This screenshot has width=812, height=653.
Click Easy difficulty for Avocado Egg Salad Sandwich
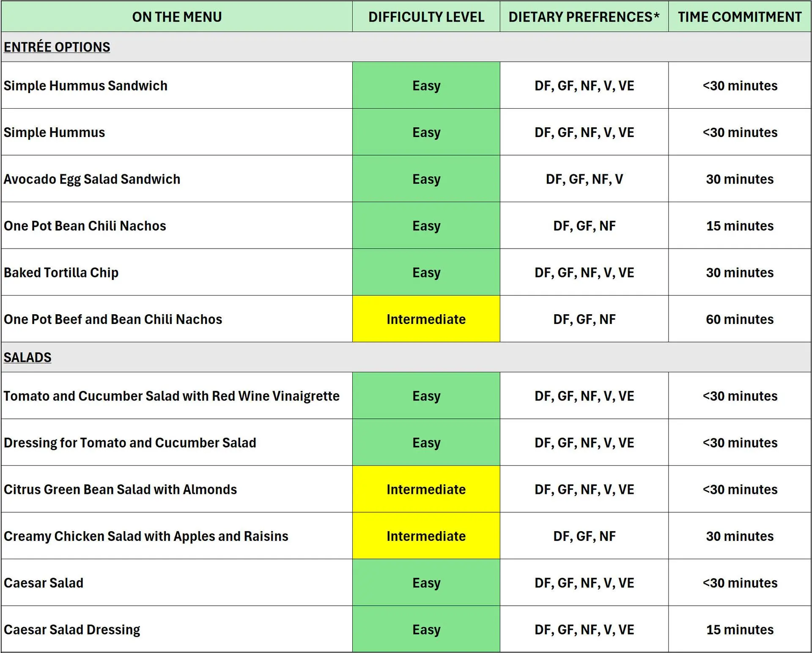[426, 179]
